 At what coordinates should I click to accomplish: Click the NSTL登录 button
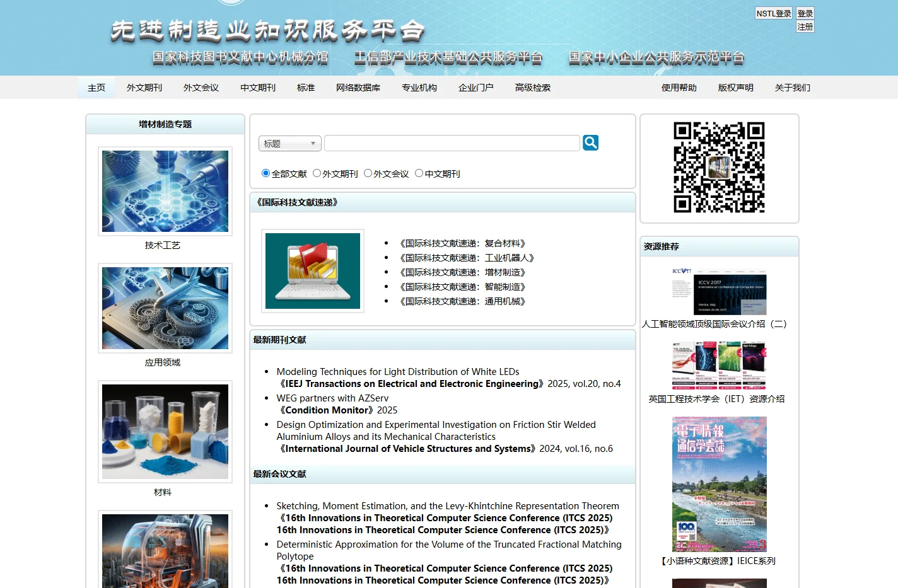(774, 13)
